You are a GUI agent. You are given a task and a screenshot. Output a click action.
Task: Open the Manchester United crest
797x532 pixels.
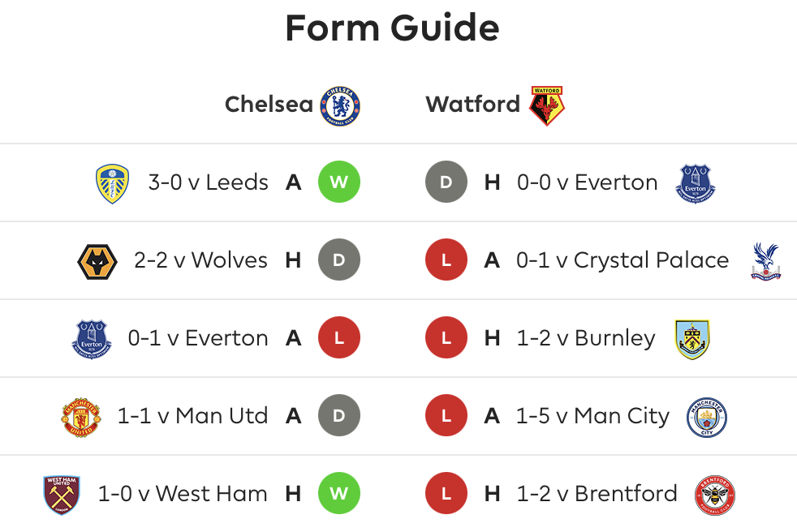coord(81,417)
